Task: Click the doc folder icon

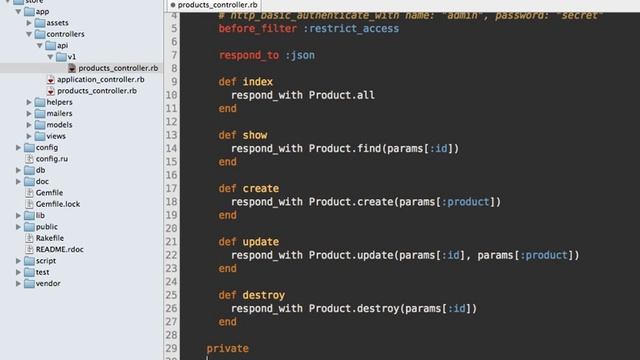Action: (29, 181)
